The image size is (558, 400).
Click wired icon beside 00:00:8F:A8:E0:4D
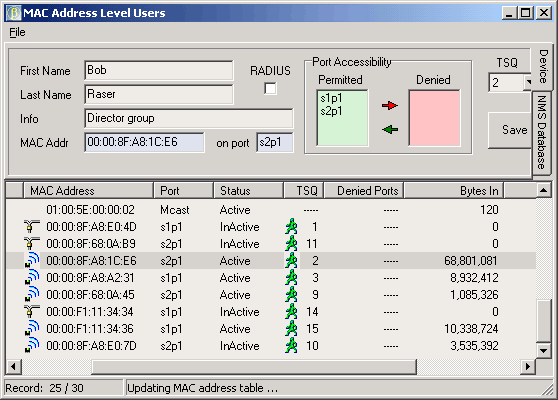[31, 227]
